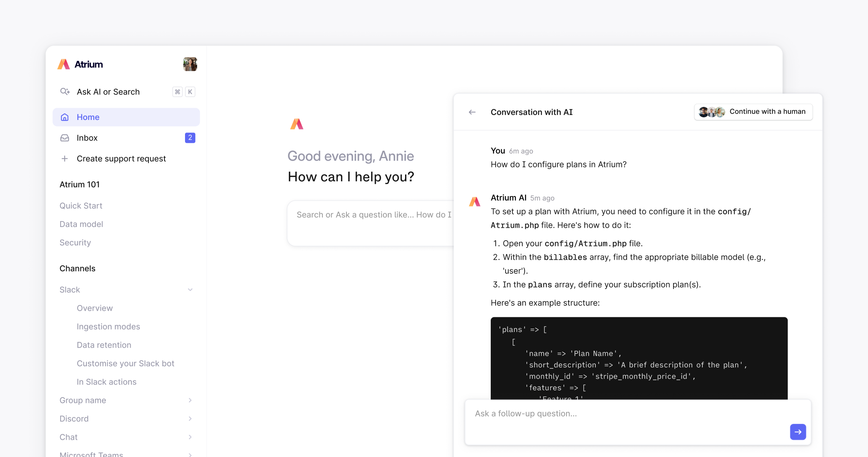Open Slack Overview page

[x=95, y=308]
